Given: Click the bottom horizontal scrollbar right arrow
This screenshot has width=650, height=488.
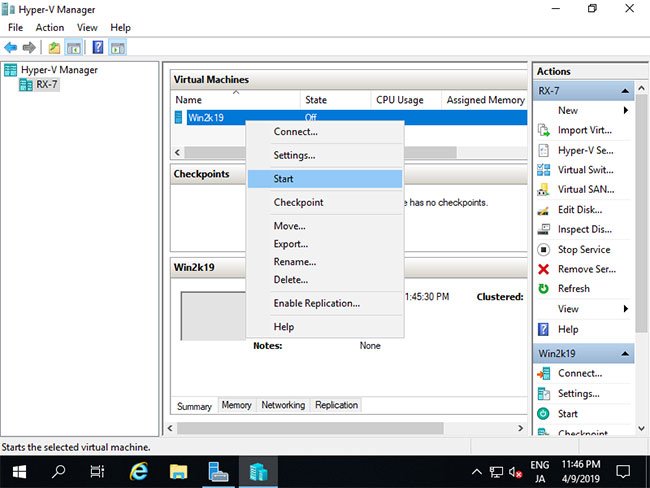Looking at the screenshot, I should 521,428.
